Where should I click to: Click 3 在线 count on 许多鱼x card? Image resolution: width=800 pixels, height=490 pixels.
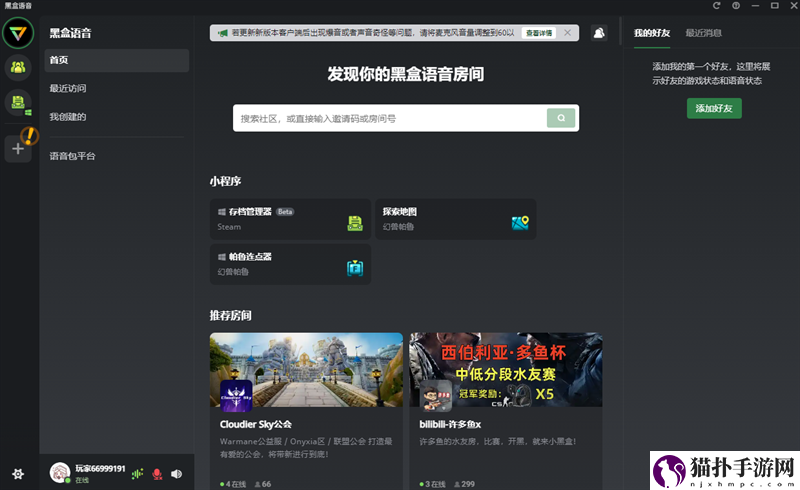pyautogui.click(x=433, y=484)
